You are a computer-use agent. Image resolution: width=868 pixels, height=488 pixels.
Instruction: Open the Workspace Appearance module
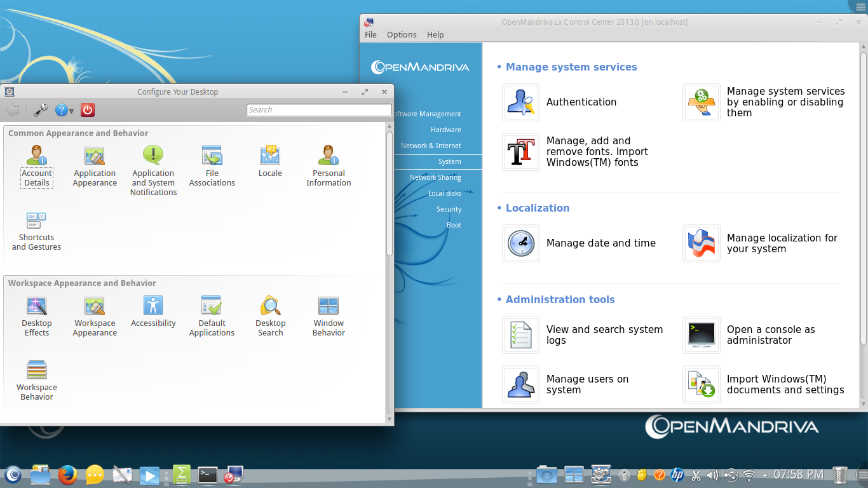click(x=95, y=316)
